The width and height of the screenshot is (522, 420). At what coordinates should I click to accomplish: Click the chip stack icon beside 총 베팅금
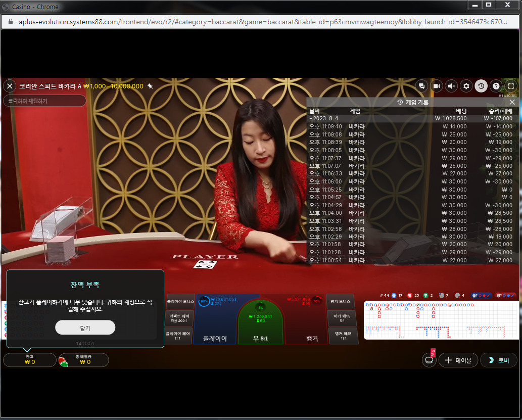(x=63, y=361)
